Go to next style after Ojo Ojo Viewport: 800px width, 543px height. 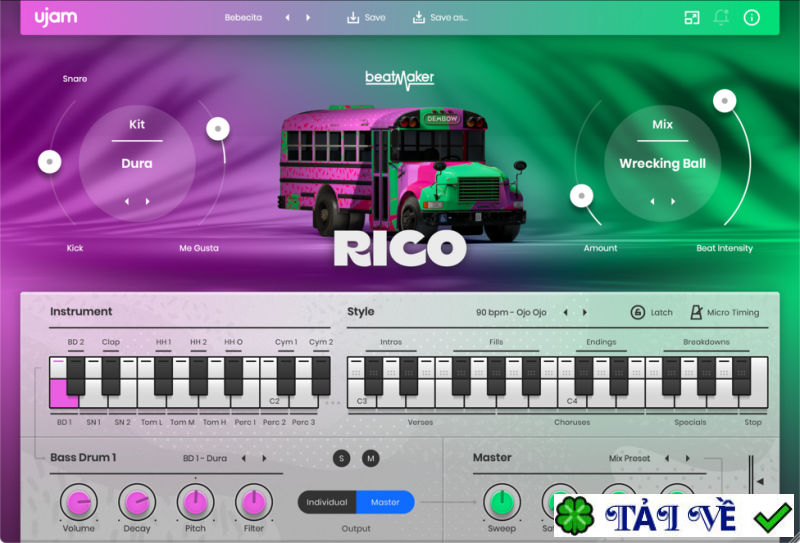(x=585, y=312)
